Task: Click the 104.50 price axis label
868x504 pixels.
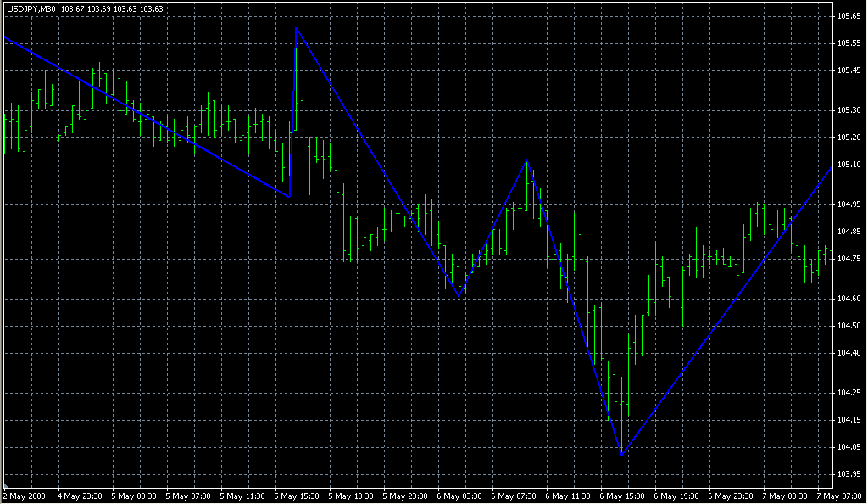Action: point(849,326)
